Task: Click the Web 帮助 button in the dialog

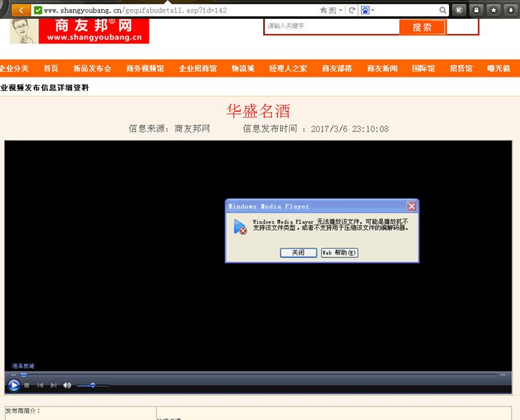Action: pyautogui.click(x=339, y=253)
